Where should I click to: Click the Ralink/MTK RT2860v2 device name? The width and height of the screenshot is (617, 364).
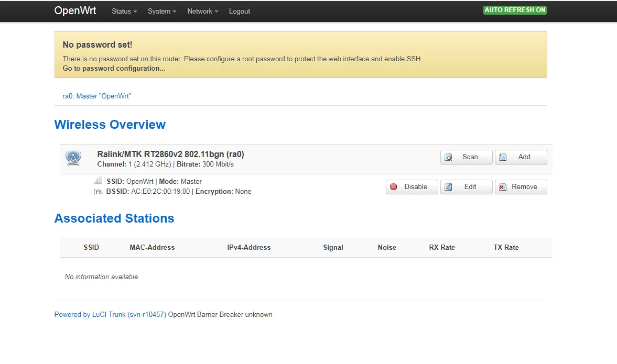(170, 154)
